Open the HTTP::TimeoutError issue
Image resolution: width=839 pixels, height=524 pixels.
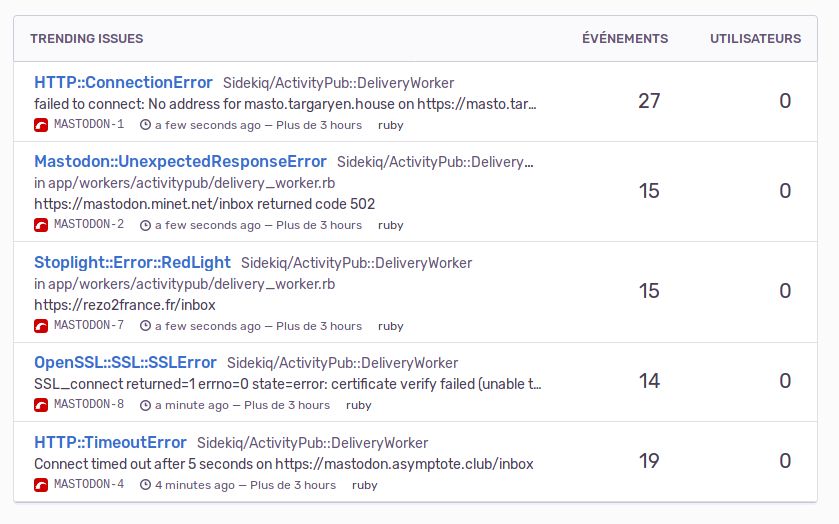110,443
